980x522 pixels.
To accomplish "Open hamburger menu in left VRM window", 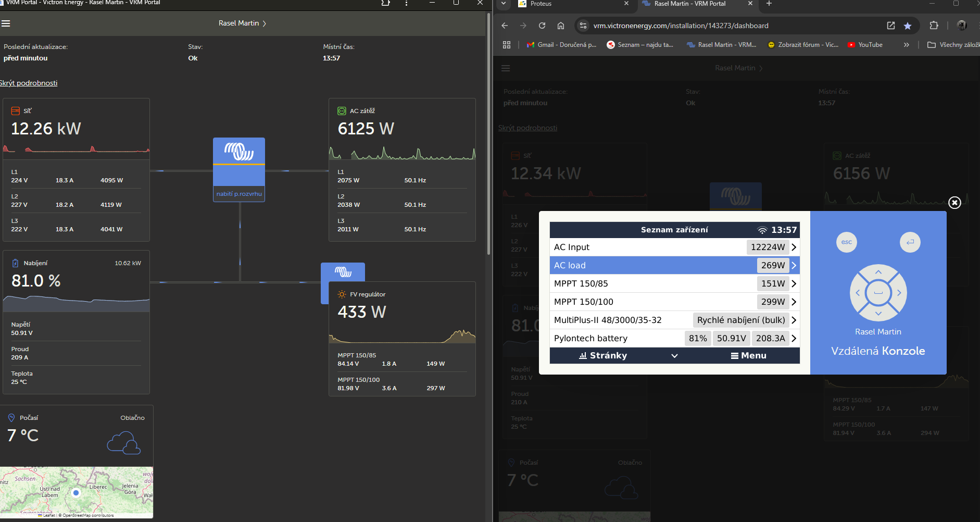I will (x=6, y=23).
